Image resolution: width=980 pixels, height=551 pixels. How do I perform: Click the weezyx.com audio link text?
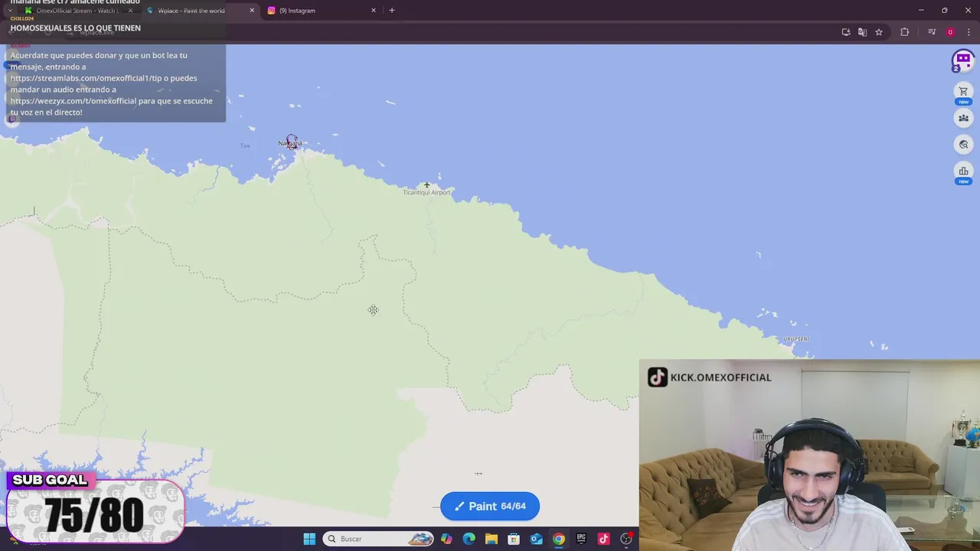pyautogui.click(x=73, y=101)
